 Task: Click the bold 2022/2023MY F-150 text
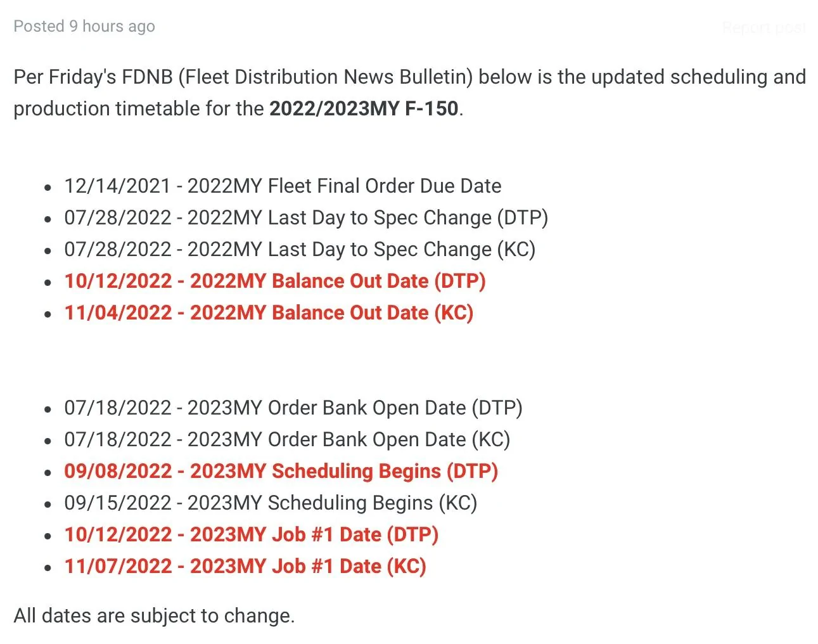click(x=364, y=108)
